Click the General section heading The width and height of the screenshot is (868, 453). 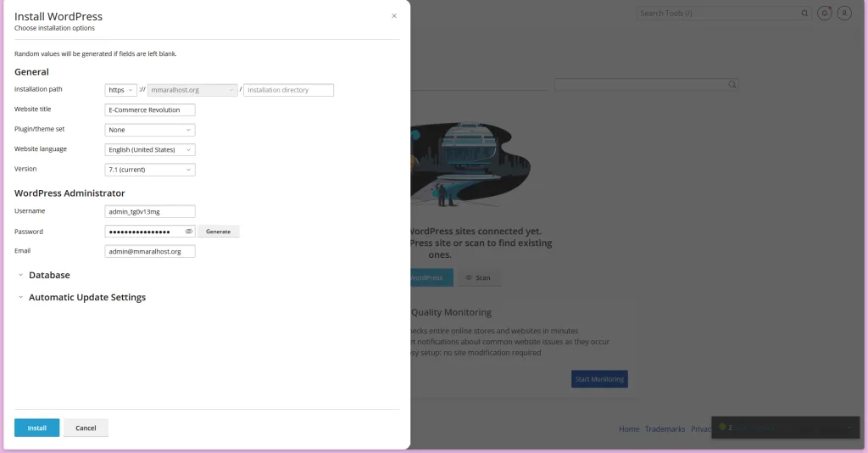click(31, 72)
